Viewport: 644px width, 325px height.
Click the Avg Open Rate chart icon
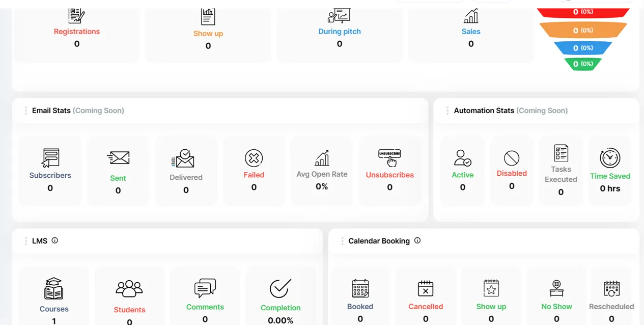322,158
